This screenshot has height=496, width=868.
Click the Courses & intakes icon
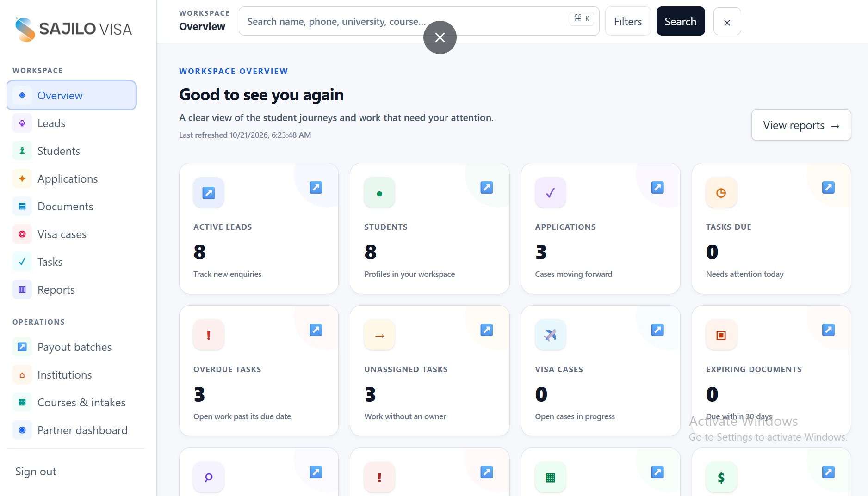tap(22, 402)
